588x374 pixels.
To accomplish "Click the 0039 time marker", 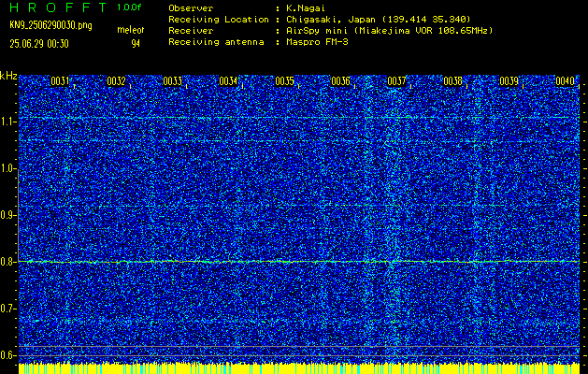I will pyautogui.click(x=509, y=81).
